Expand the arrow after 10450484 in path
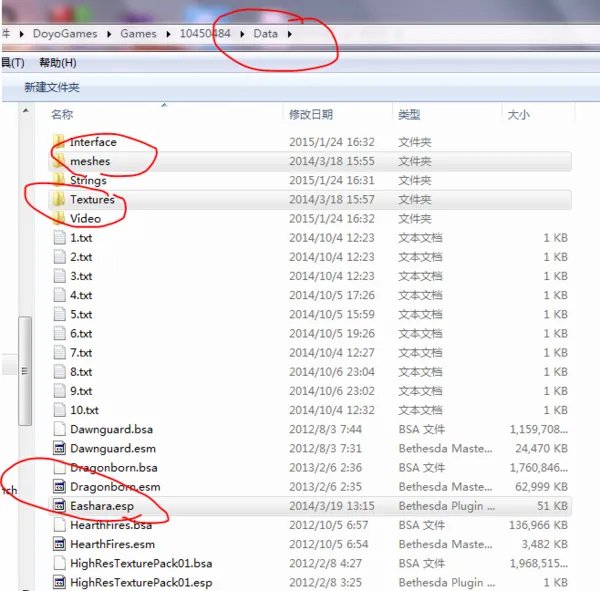 tap(242, 34)
